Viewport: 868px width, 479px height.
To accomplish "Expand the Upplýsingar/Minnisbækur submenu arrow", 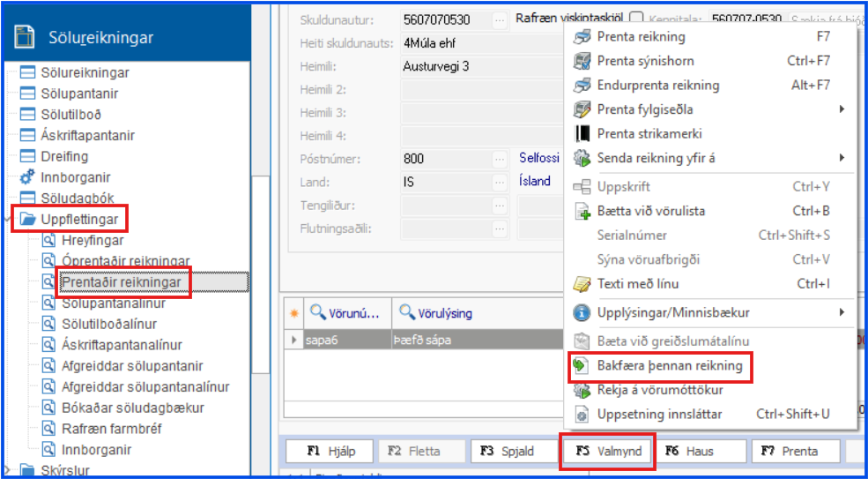I will click(x=842, y=312).
